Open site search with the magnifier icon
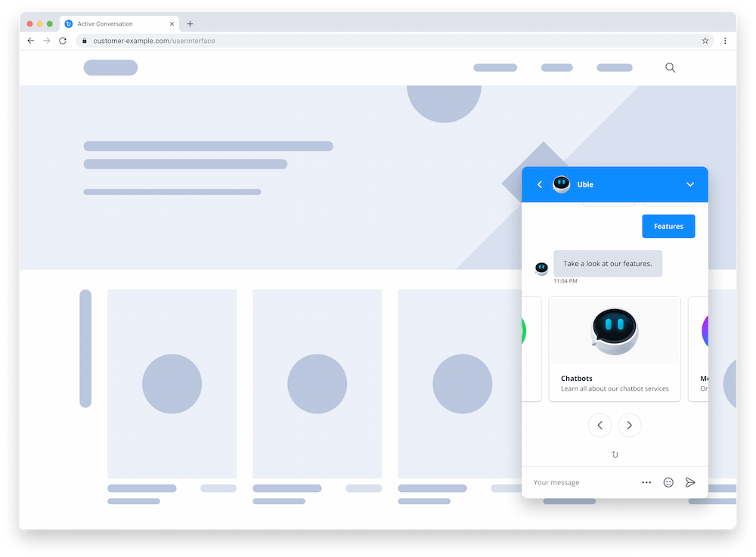This screenshot has height=557, width=756. 670,67
